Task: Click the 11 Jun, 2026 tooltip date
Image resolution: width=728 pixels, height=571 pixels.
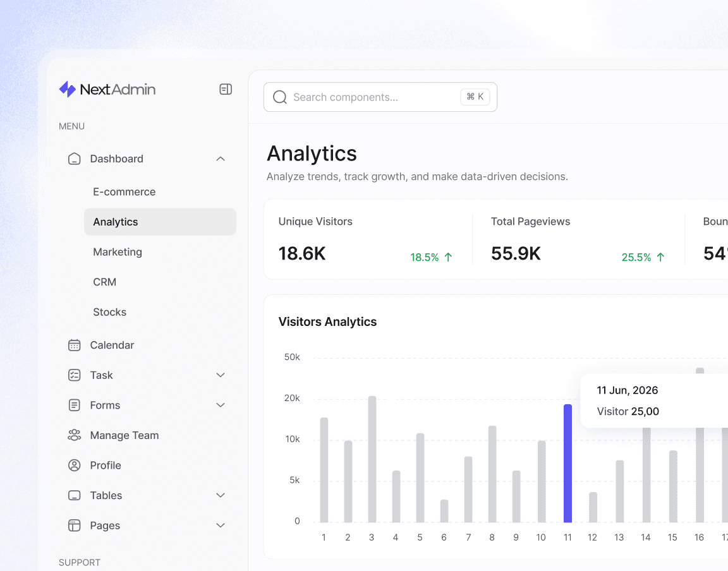Action: (628, 390)
